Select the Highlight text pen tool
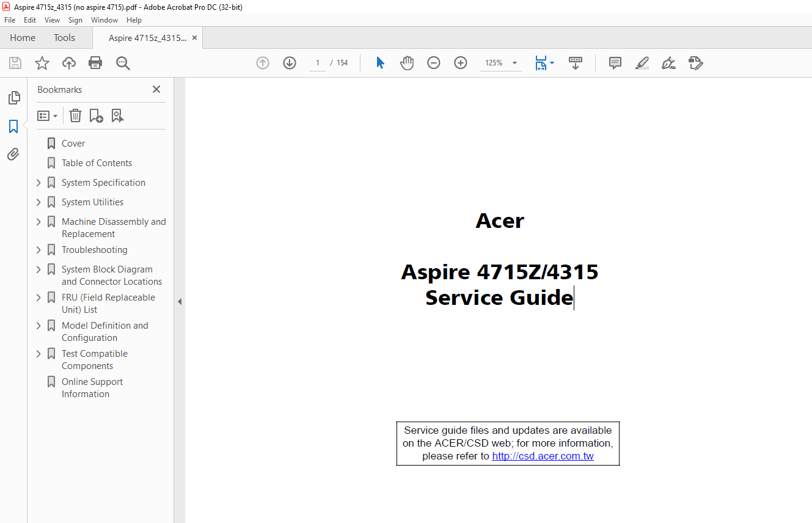 642,63
